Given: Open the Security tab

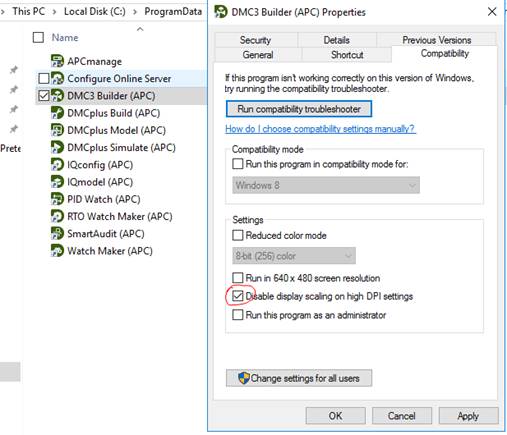Looking at the screenshot, I should [256, 40].
